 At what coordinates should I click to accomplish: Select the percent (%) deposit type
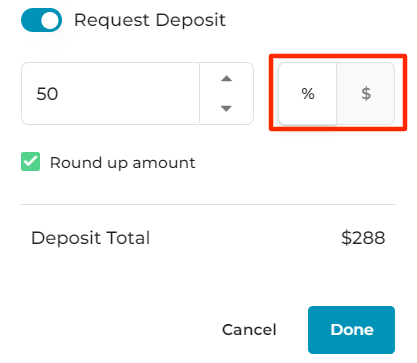[x=307, y=94]
